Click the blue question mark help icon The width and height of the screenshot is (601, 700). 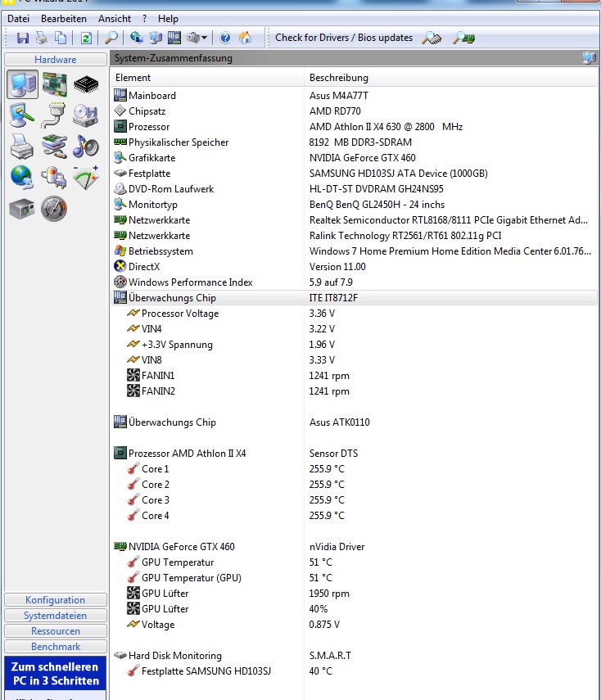225,38
